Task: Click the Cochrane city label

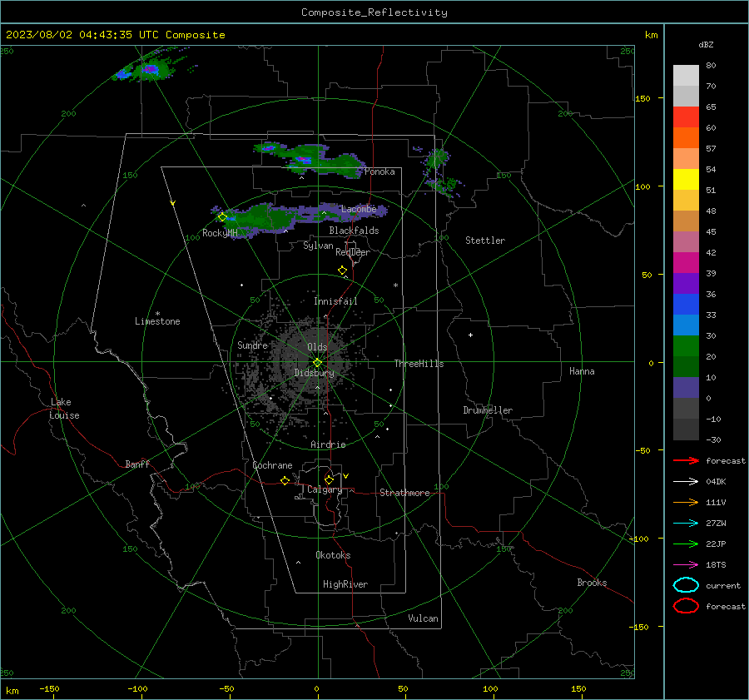Action: pyautogui.click(x=272, y=465)
